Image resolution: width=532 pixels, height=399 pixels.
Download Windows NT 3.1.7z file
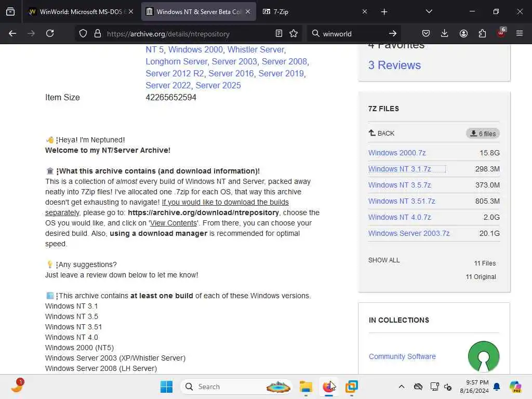400,169
